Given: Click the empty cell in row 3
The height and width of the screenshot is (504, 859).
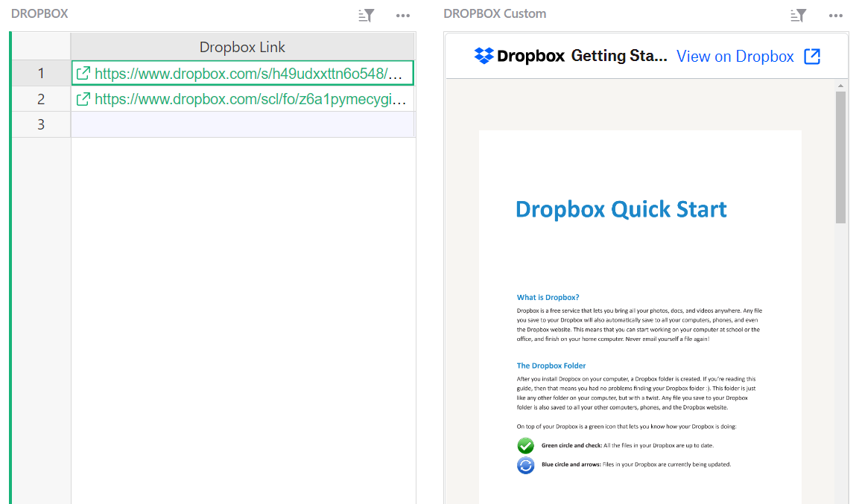Looking at the screenshot, I should tap(242, 124).
